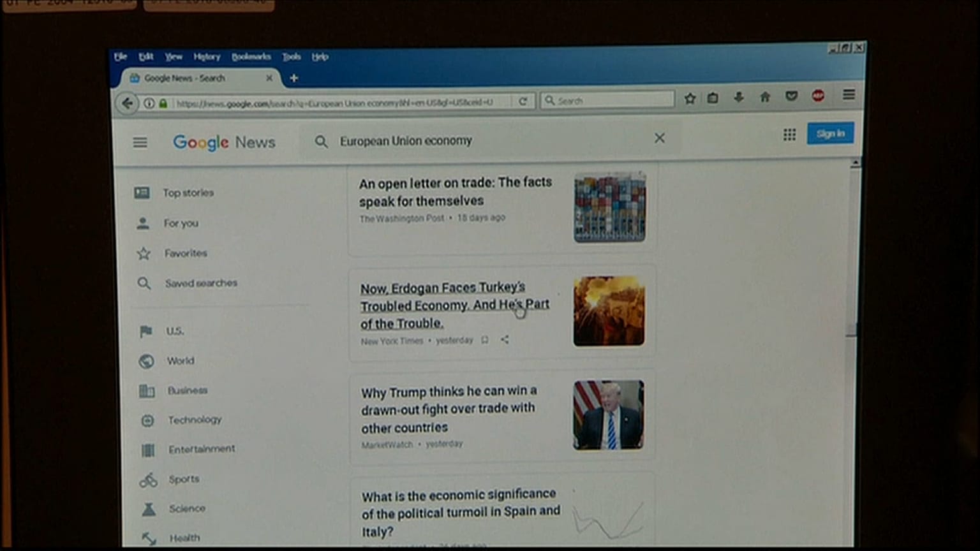This screenshot has width=980, height=551.
Task: Open the red Adblock extension icon
Action: coord(818,96)
